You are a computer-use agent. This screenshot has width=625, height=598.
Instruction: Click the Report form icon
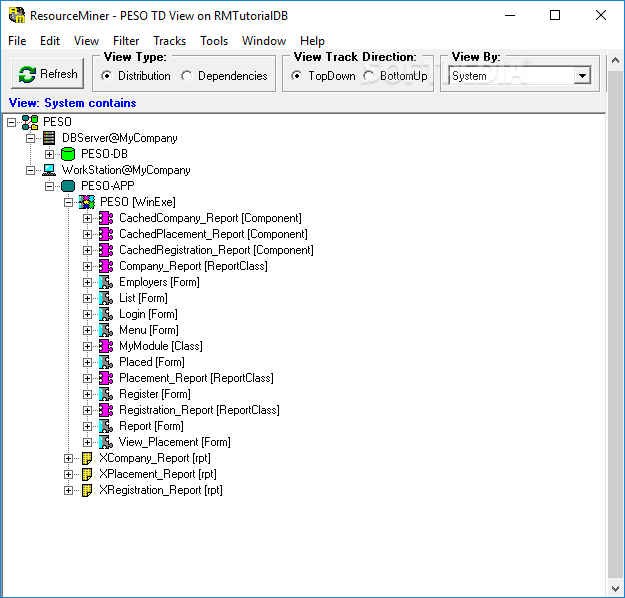[x=106, y=426]
